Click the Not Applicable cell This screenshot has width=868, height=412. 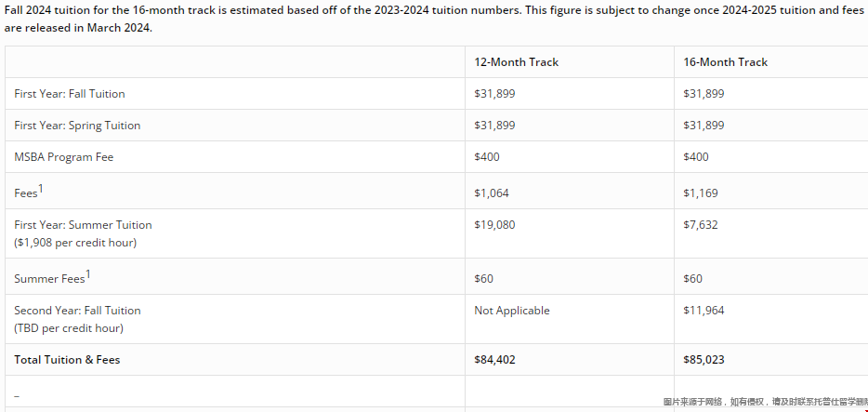pos(511,311)
